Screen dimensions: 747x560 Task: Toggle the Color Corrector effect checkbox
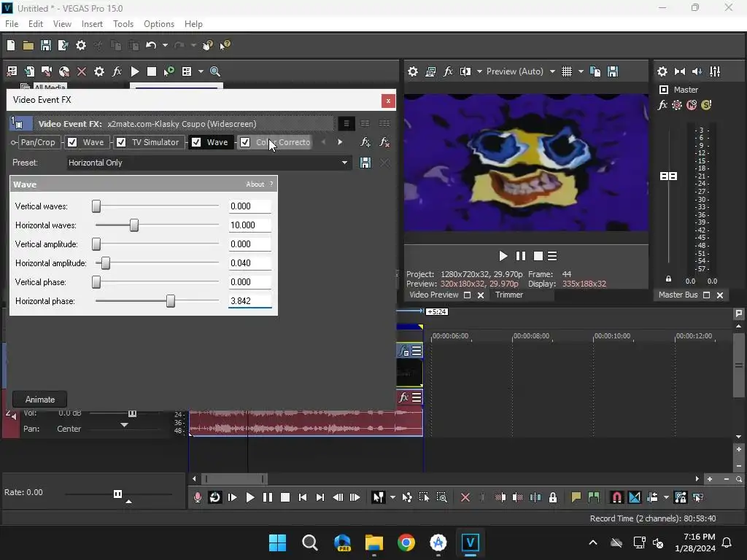pos(245,142)
